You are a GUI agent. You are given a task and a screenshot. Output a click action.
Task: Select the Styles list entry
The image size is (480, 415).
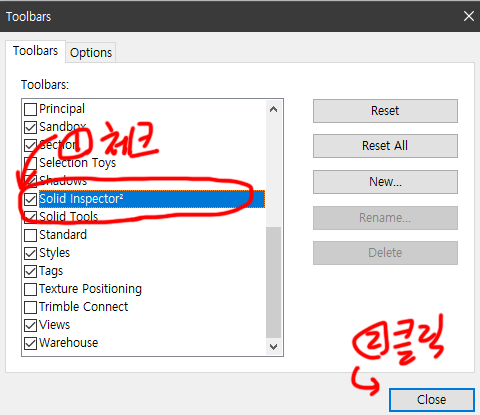(55, 253)
